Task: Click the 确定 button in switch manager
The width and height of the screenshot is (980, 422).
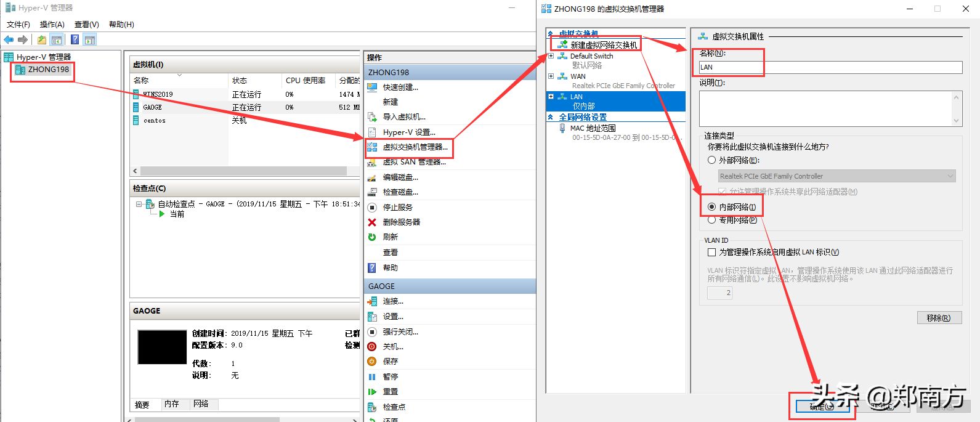Action: 822,407
